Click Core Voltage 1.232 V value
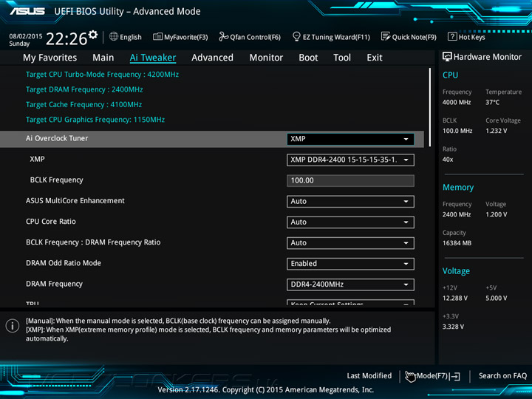 coord(496,131)
